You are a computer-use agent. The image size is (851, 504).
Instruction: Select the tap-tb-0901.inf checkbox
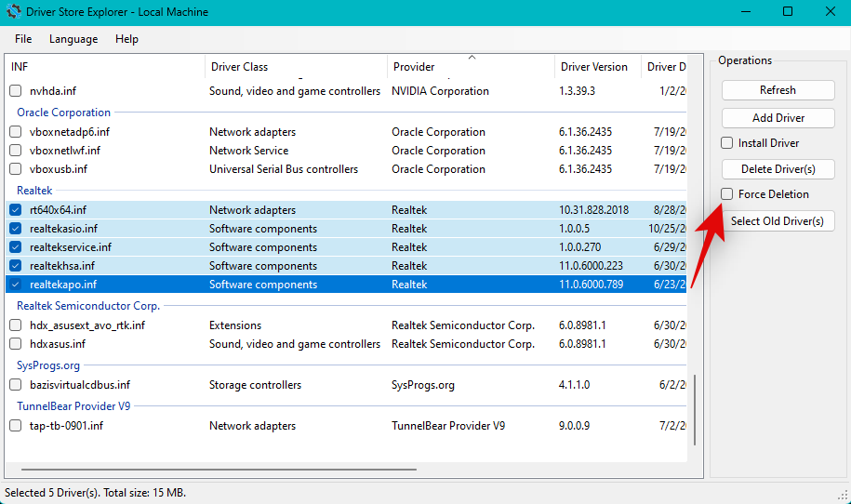point(15,426)
